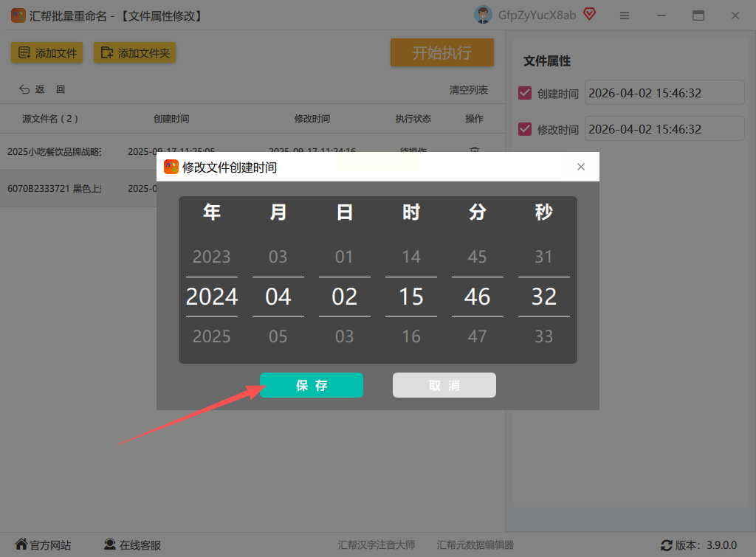Close the 修改文件创建时间 dialog
Image resolution: width=756 pixels, height=557 pixels.
[581, 167]
